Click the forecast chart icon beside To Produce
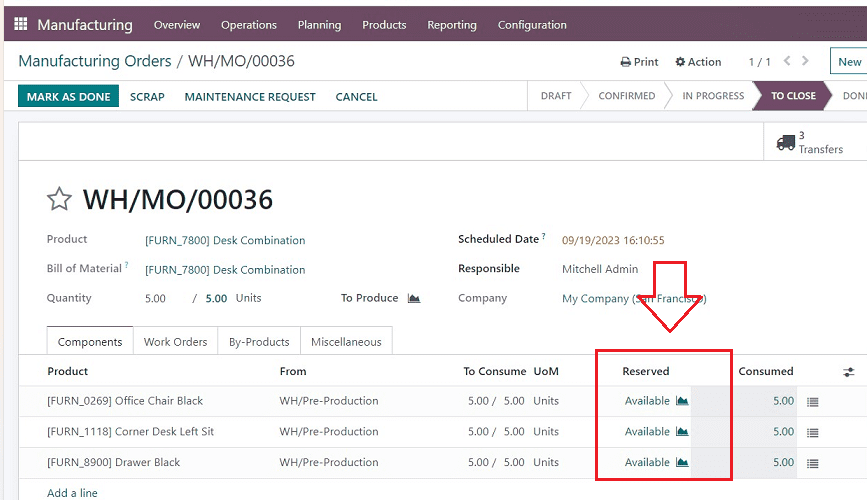 [x=414, y=298]
